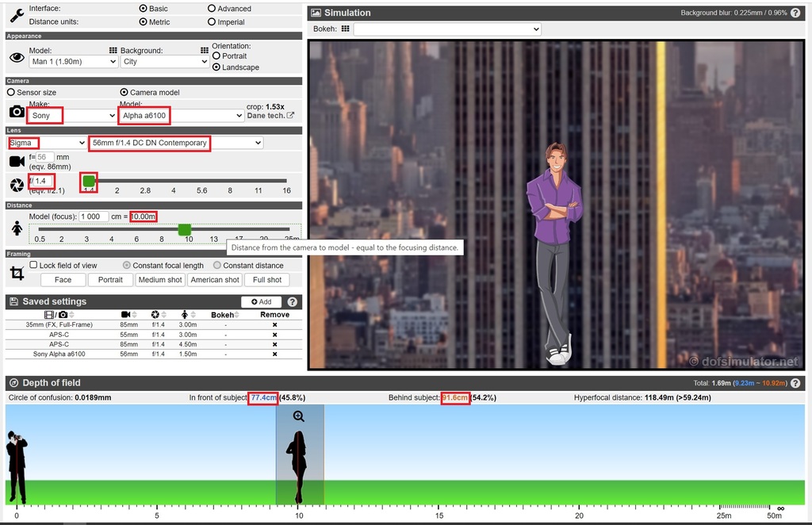Open help for Depth of field panel
Screen dimensions: 812x525
click(795, 383)
